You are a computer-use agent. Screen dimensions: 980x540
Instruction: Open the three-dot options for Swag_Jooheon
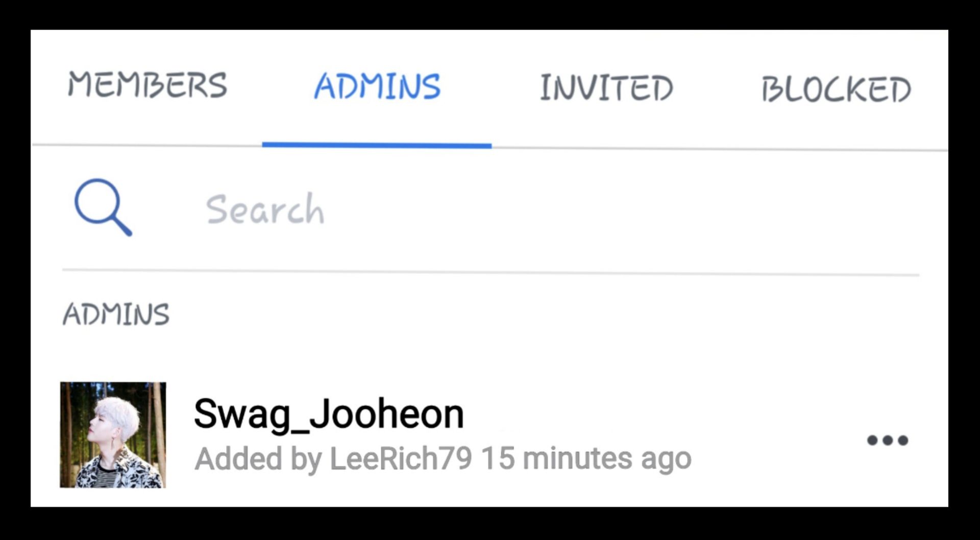pos(888,440)
